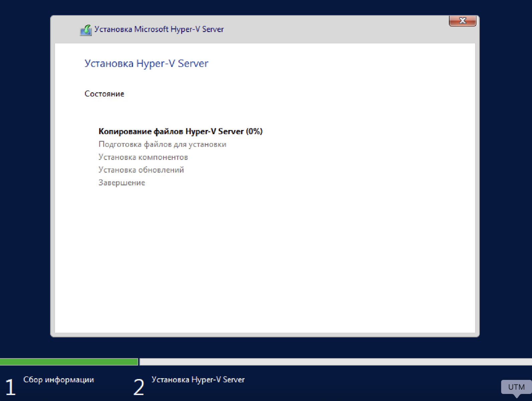
Task: Click the window title 'Установка Microsoft Hyper-V Server'
Action: (159, 29)
